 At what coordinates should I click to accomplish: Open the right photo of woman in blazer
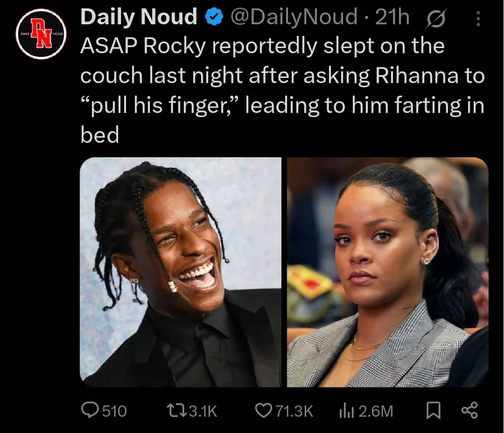(388, 272)
